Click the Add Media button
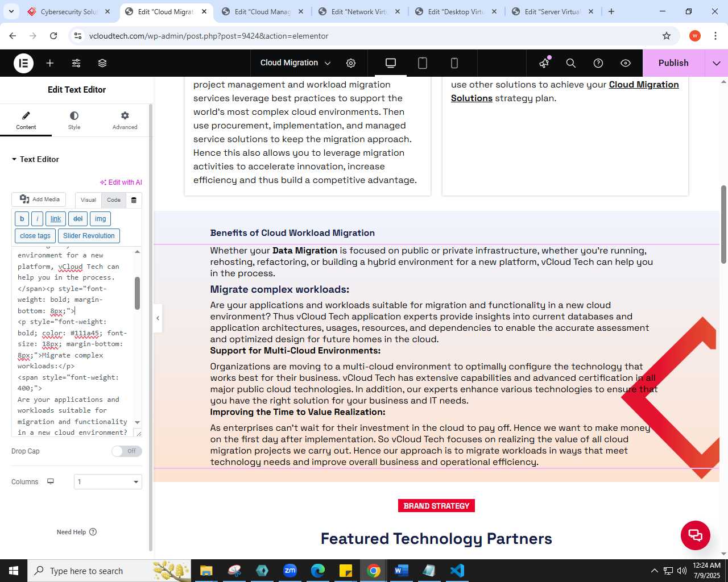 tap(39, 199)
